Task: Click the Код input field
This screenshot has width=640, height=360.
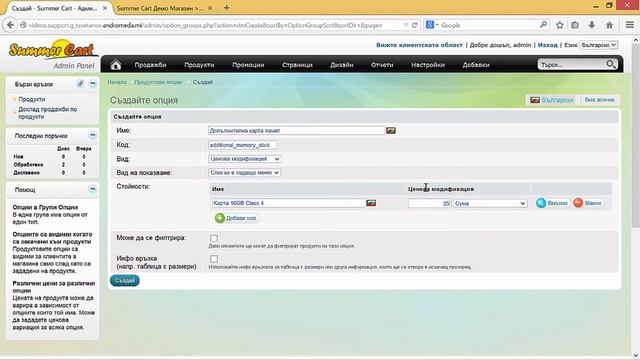Action: tap(242, 145)
